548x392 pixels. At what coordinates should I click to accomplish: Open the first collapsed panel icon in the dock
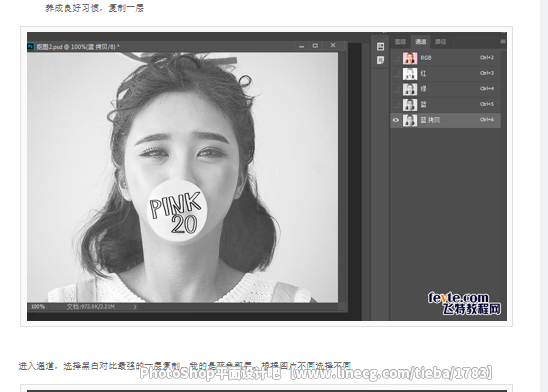click(x=380, y=46)
